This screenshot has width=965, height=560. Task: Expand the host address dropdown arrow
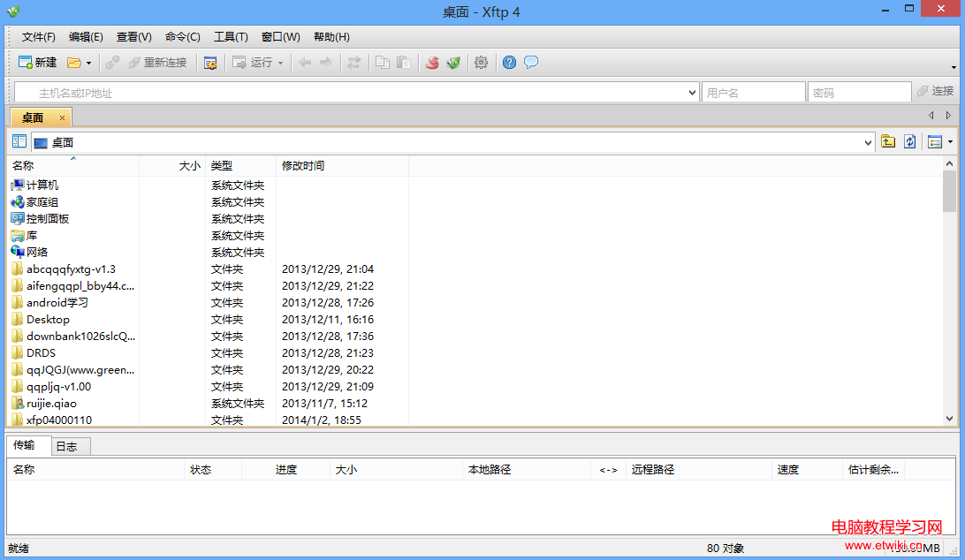[x=692, y=93]
